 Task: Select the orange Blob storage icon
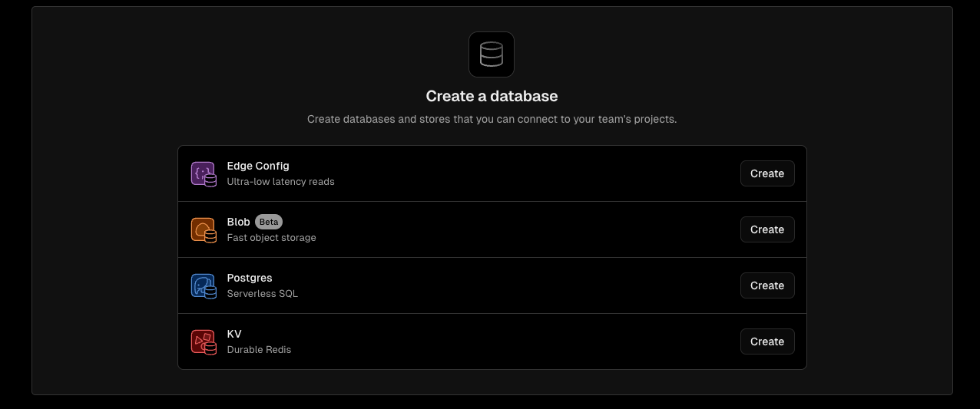click(204, 230)
